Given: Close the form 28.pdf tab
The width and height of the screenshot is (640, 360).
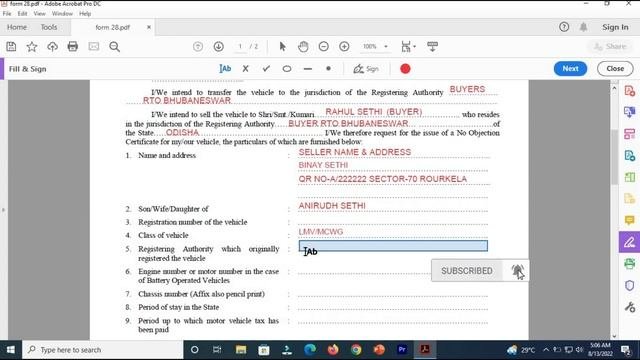Looking at the screenshot, I should (x=149, y=27).
